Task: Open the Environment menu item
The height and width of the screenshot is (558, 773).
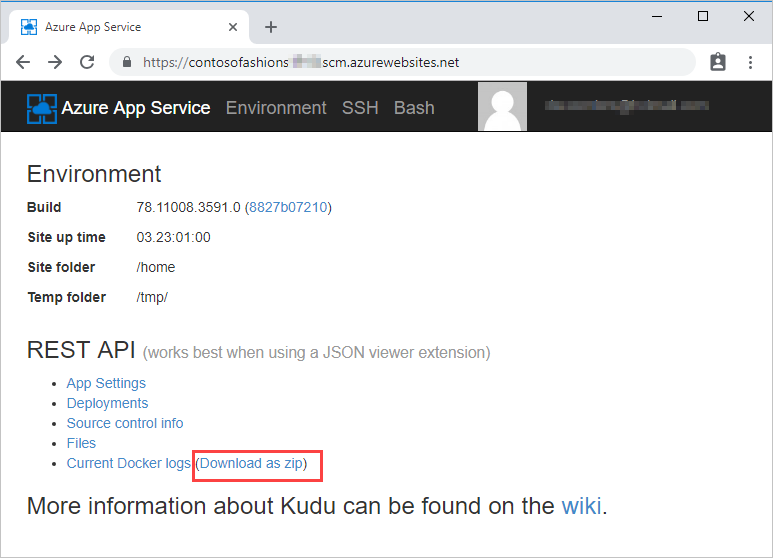Action: [x=276, y=107]
